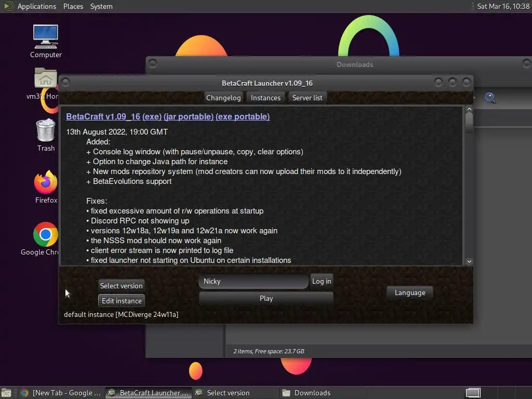Screen dimensions: 532x399
Task: Open the BetaCraft v1.09_16 link
Action: [x=103, y=117]
